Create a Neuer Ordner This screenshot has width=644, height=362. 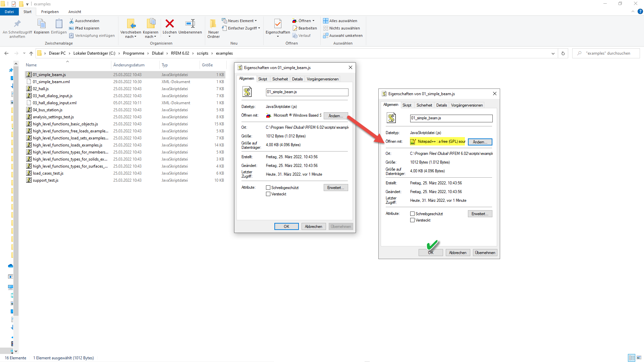tap(213, 28)
